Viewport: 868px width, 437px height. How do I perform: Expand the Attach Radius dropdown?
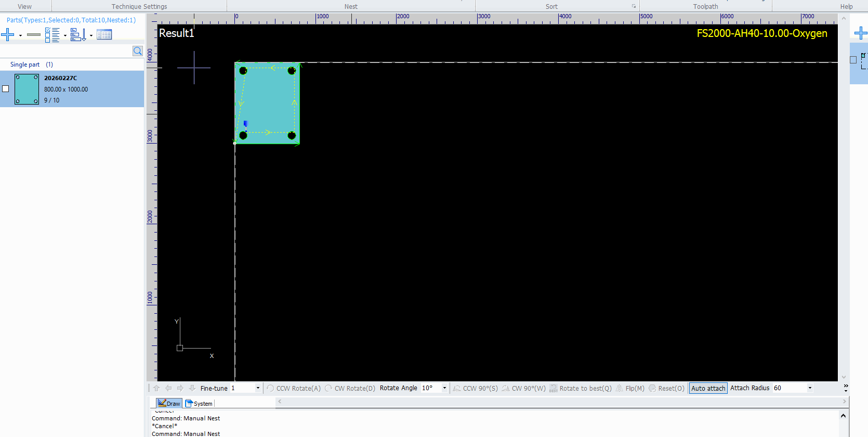click(x=810, y=388)
